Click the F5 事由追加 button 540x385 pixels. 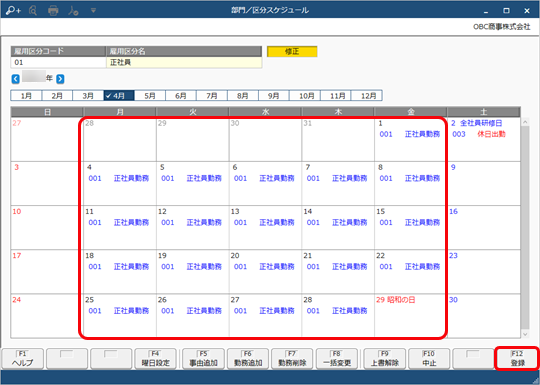point(204,359)
